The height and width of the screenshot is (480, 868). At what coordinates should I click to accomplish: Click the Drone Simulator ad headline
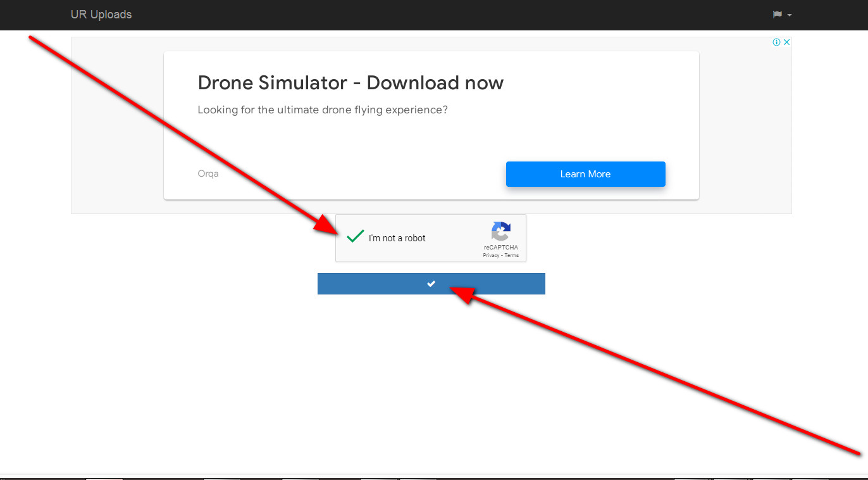[350, 83]
